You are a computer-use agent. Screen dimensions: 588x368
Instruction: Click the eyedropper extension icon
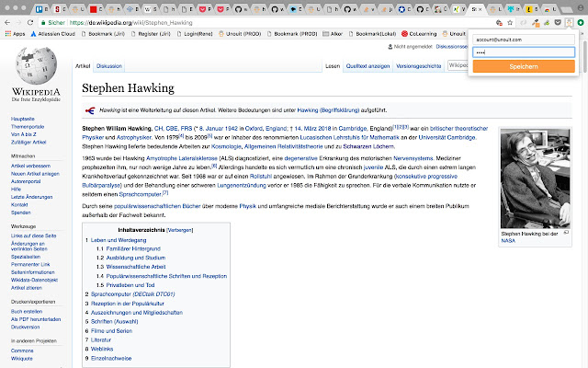(x=536, y=23)
